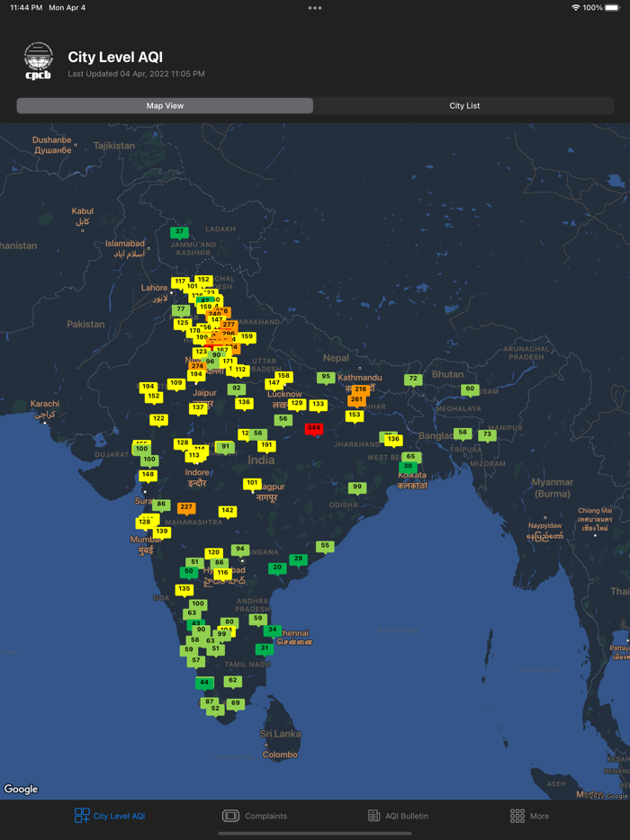Tap the yellow 116 marker at Hyderabad
The image size is (630, 840).
click(x=223, y=574)
